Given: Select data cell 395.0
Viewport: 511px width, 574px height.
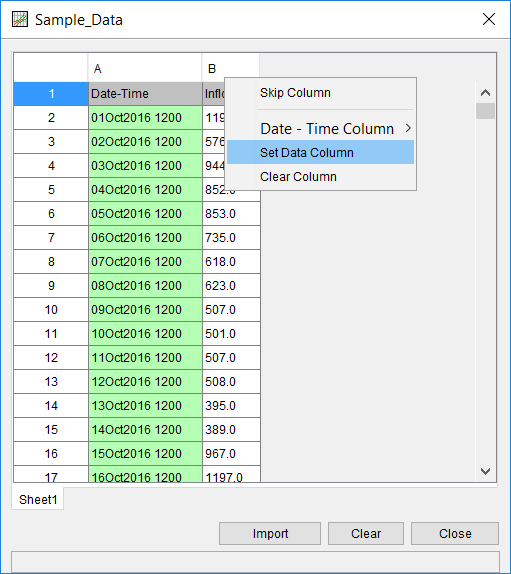Looking at the screenshot, I should point(231,405).
